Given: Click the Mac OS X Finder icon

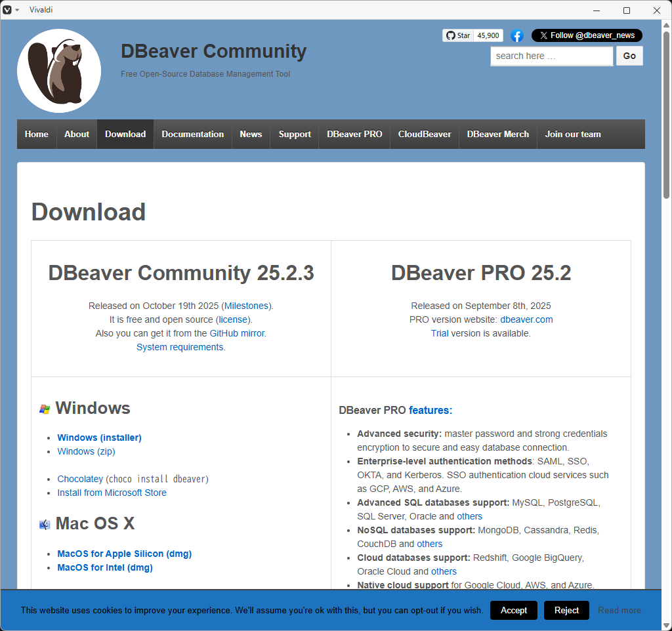Looking at the screenshot, I should 45,524.
